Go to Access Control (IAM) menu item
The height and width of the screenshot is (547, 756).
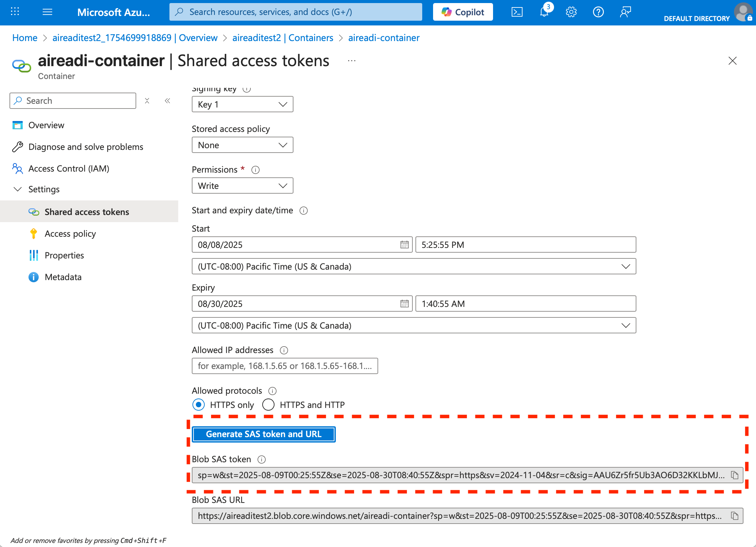(x=69, y=169)
